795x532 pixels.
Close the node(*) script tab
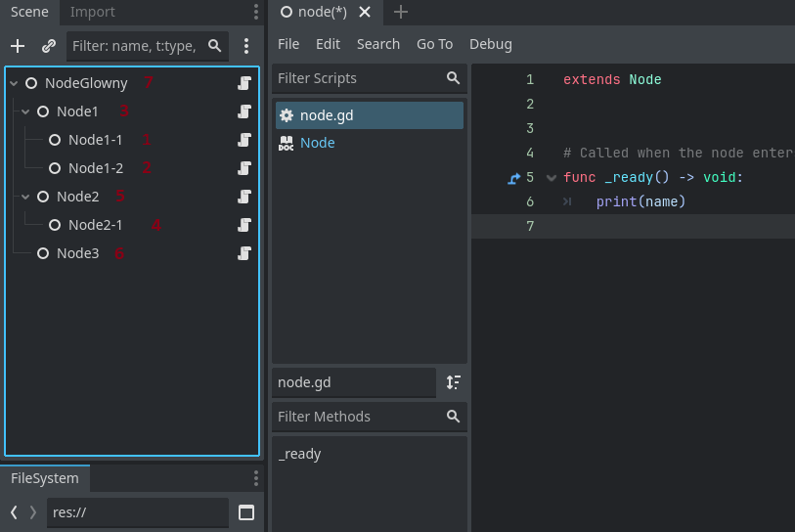[365, 12]
